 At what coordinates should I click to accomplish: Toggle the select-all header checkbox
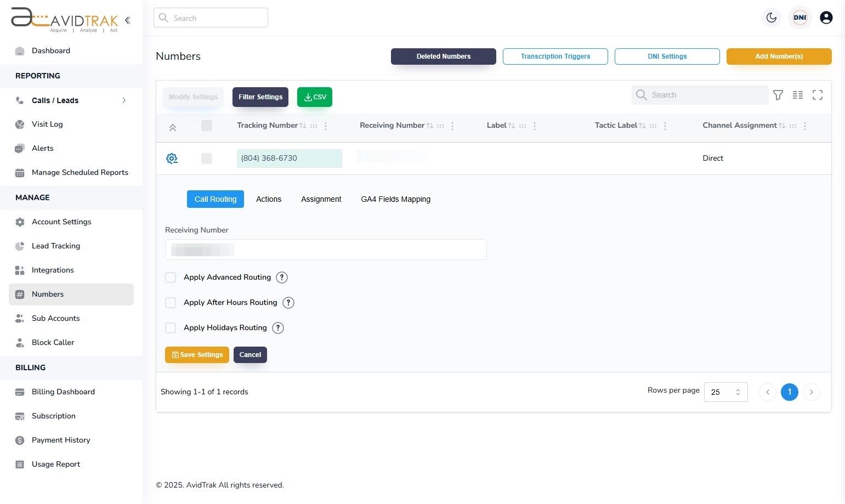[207, 126]
